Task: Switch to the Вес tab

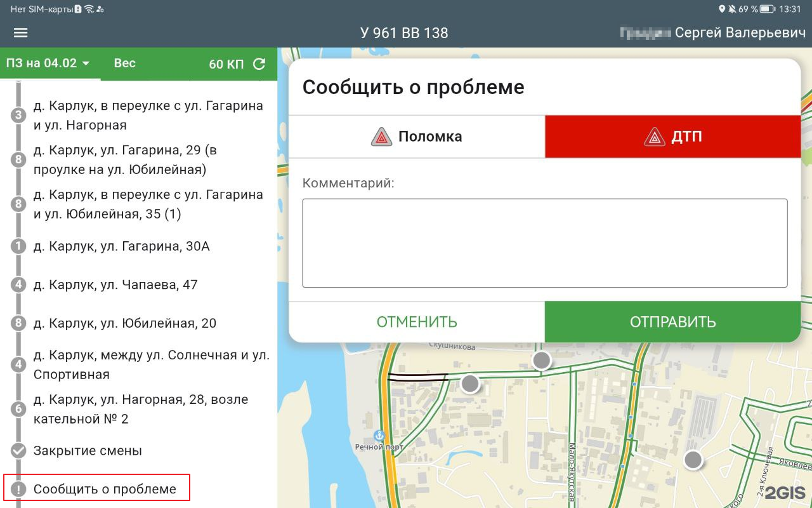Action: point(124,63)
